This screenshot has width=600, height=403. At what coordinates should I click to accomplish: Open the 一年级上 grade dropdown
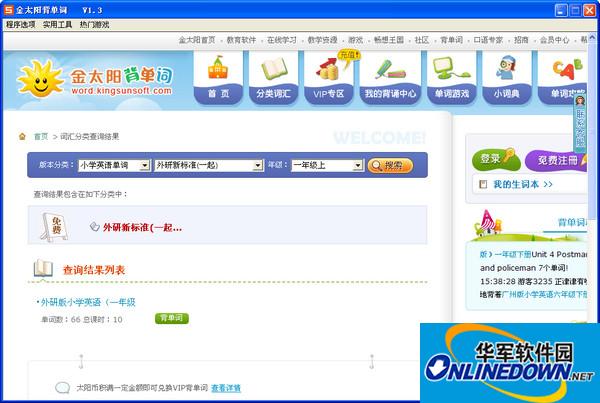point(327,165)
